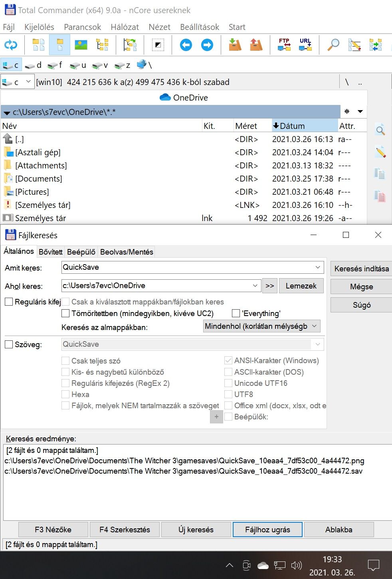Switch to the Bővített tab
The width and height of the screenshot is (392, 579).
click(x=51, y=252)
